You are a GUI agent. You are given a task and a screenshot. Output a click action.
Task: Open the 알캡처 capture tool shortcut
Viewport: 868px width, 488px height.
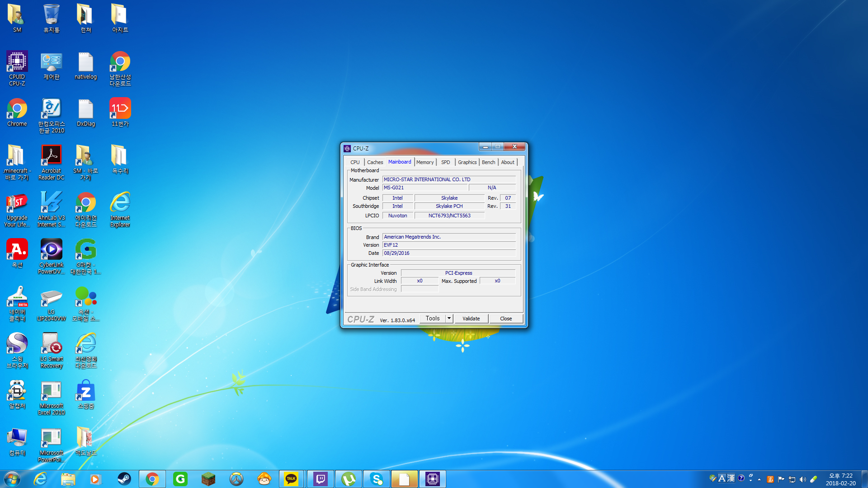pos(17,395)
